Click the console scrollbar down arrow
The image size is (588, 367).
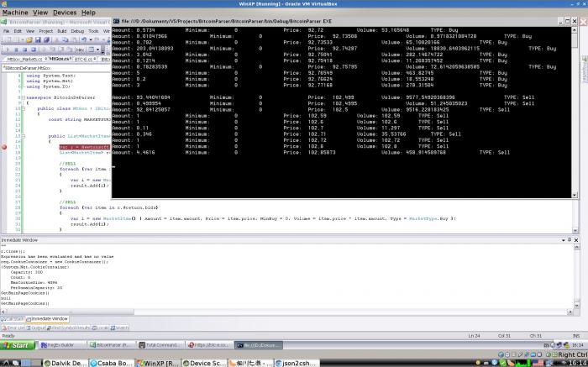(575, 195)
